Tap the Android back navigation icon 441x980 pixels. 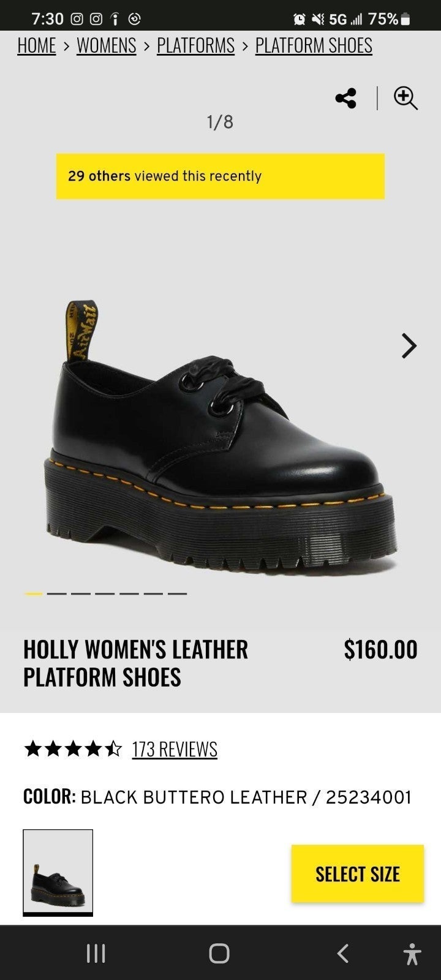click(x=343, y=953)
